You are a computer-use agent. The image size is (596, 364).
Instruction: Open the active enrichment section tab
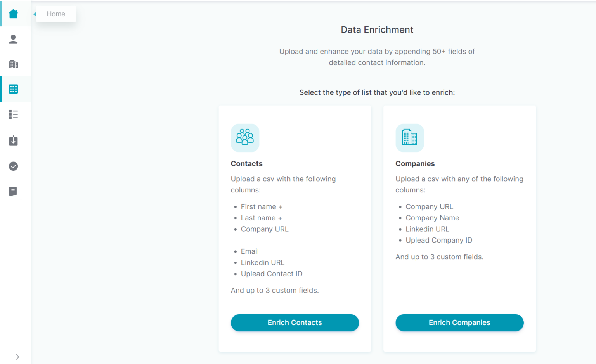click(14, 88)
